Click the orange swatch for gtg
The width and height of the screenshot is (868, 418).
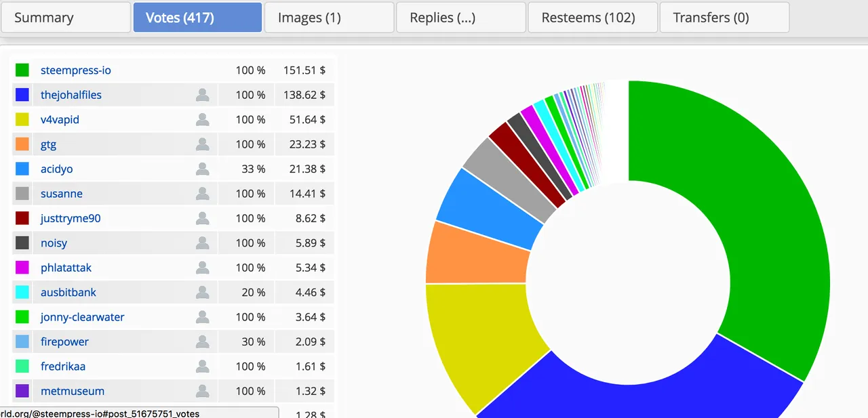coord(22,144)
